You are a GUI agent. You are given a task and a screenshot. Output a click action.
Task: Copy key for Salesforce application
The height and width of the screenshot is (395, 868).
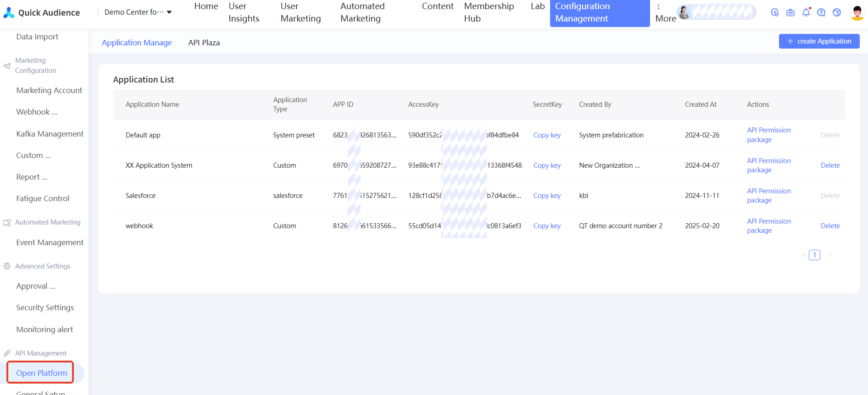click(547, 196)
